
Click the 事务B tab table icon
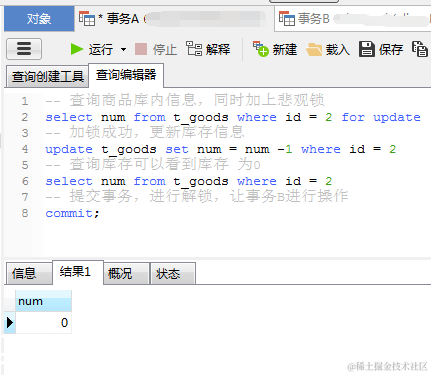(x=287, y=18)
